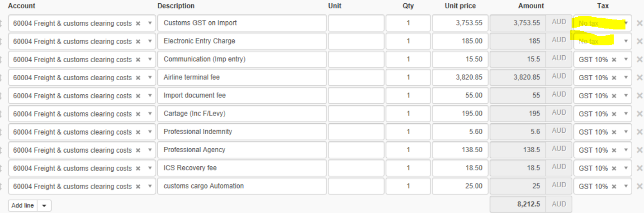644x213 pixels.
Task: Clear account on ICS Recovery fee row
Action: click(x=138, y=168)
